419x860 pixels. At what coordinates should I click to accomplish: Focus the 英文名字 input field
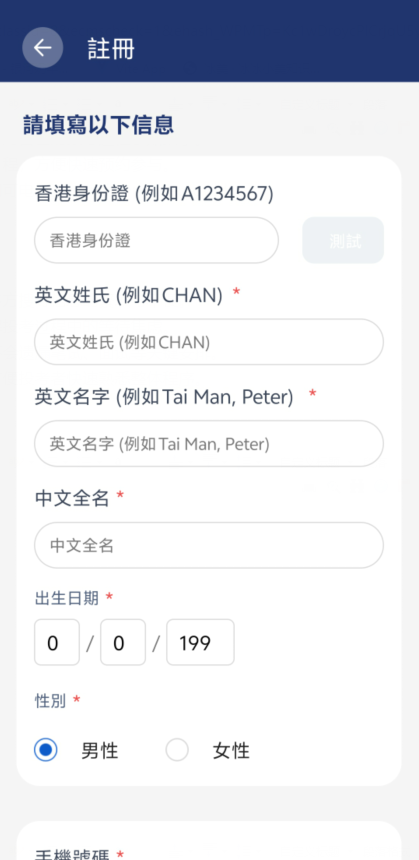[x=209, y=444]
